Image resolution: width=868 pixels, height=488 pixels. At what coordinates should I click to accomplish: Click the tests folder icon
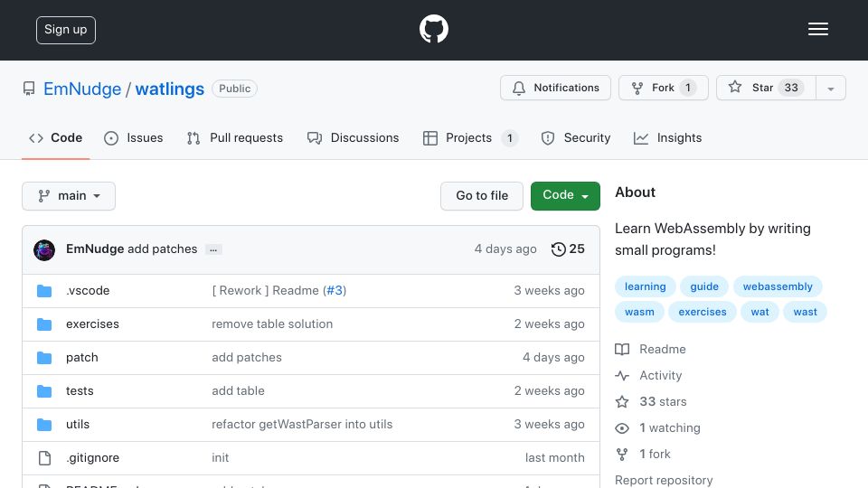click(x=44, y=391)
